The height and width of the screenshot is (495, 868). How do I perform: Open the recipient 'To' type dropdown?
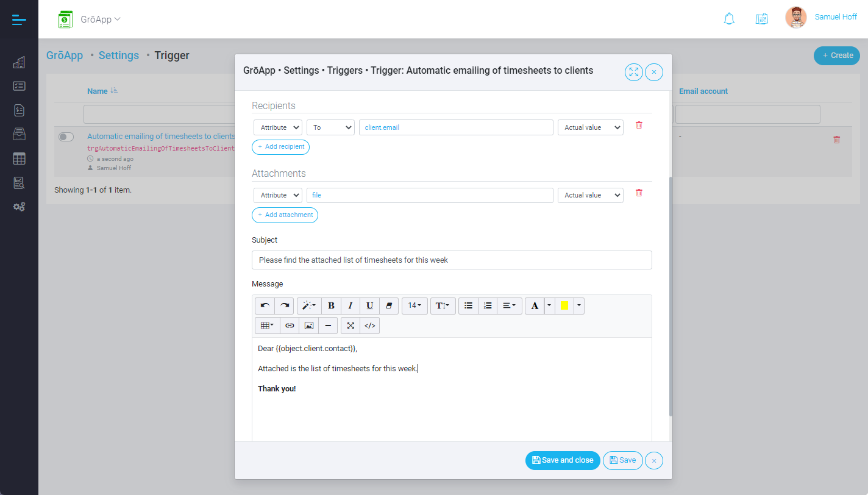click(x=330, y=127)
